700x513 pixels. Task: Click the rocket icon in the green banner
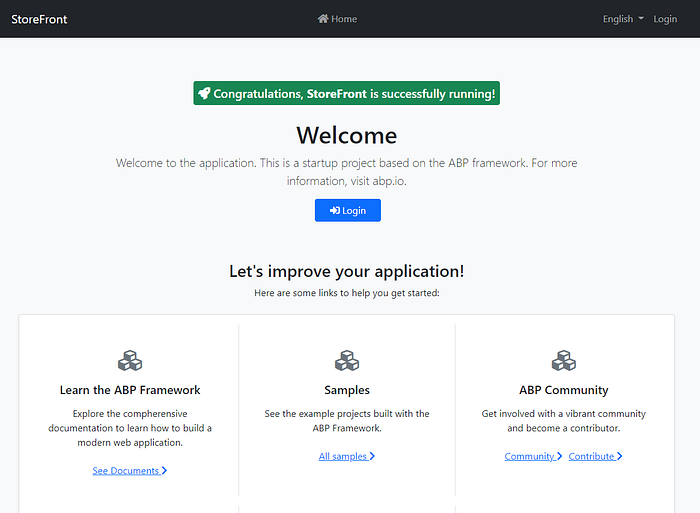pos(204,93)
